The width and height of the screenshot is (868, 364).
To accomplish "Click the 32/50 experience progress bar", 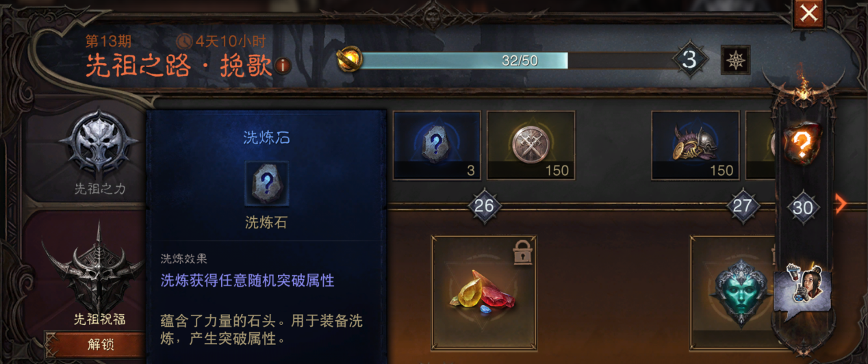I will point(520,60).
